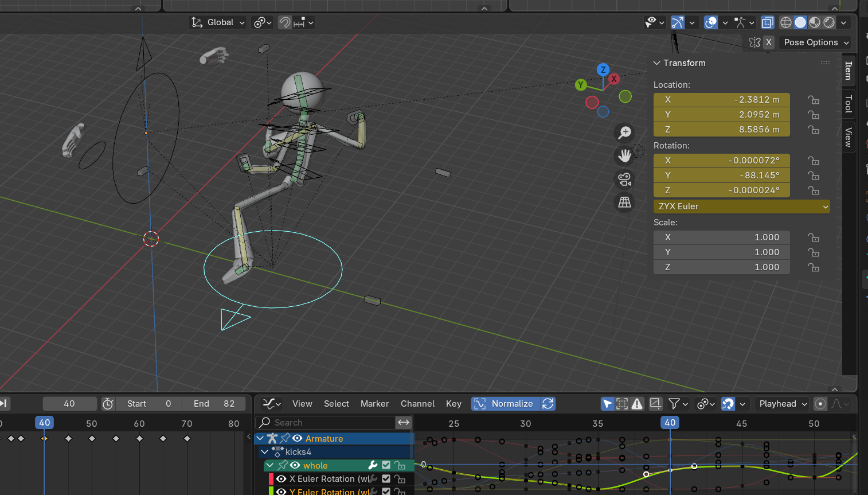Click the snap magnet icon in viewport header

[285, 22]
